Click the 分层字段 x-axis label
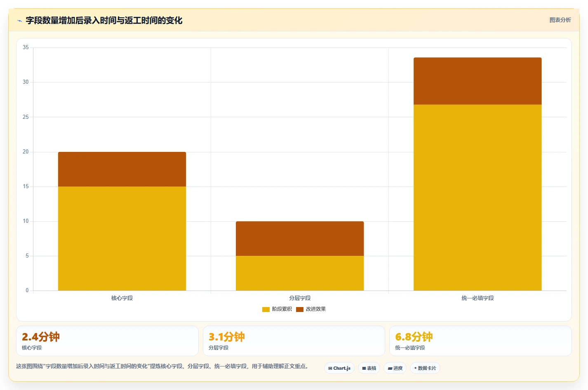This screenshot has width=588, height=390. (300, 298)
